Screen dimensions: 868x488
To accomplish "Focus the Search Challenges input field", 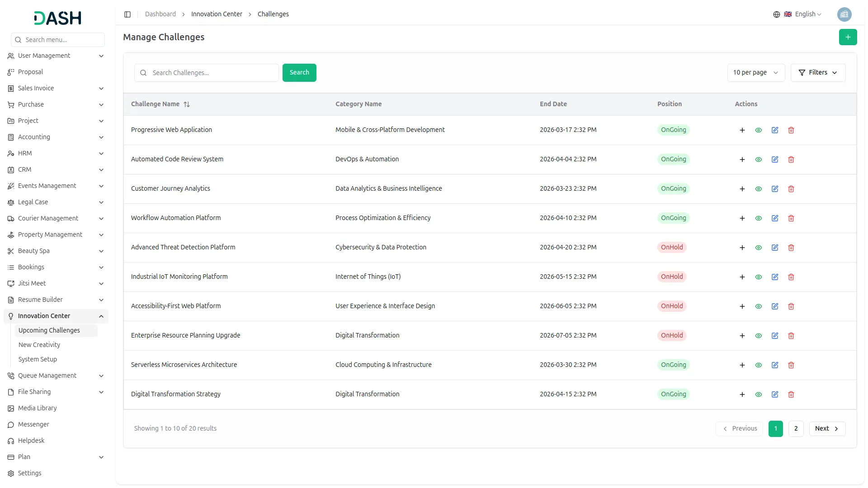I will (x=212, y=73).
